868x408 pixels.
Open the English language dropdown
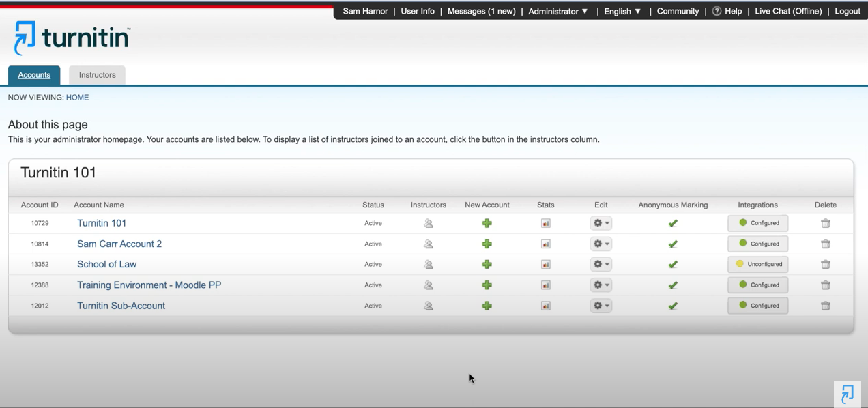tap(622, 11)
